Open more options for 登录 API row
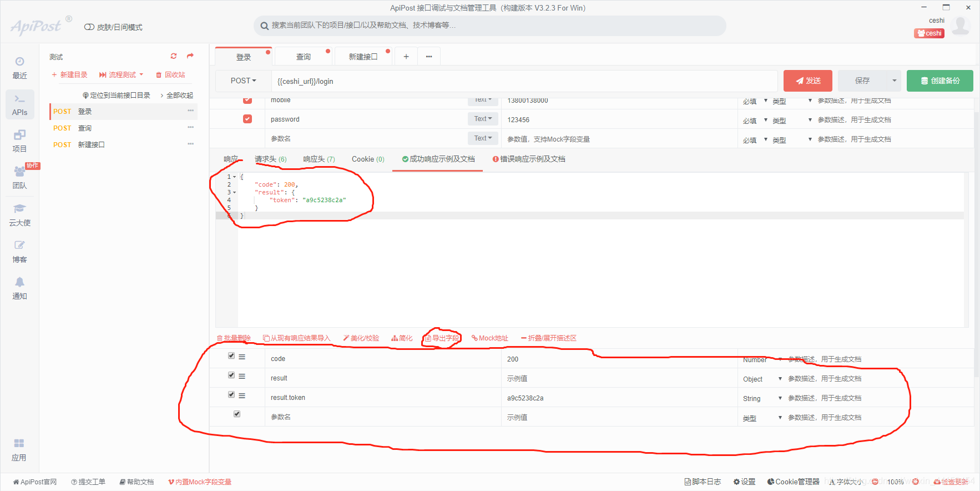980x491 pixels. 191,111
